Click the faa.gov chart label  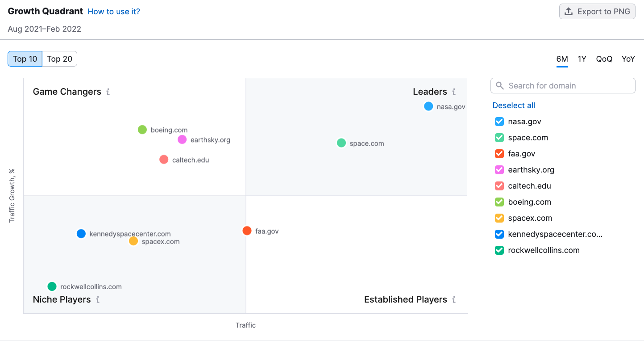[267, 231]
